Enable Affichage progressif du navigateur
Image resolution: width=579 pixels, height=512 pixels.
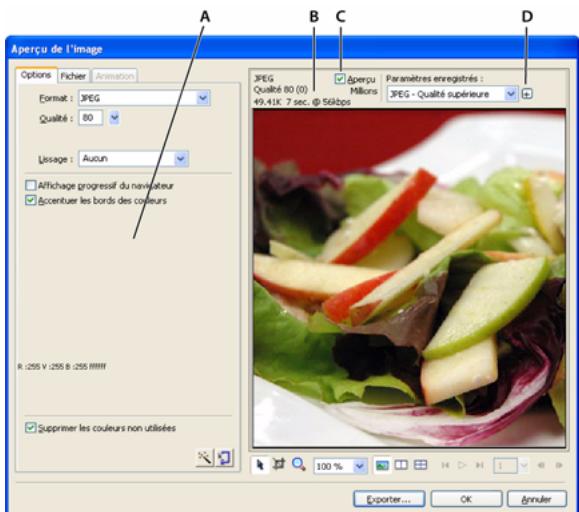[31, 185]
